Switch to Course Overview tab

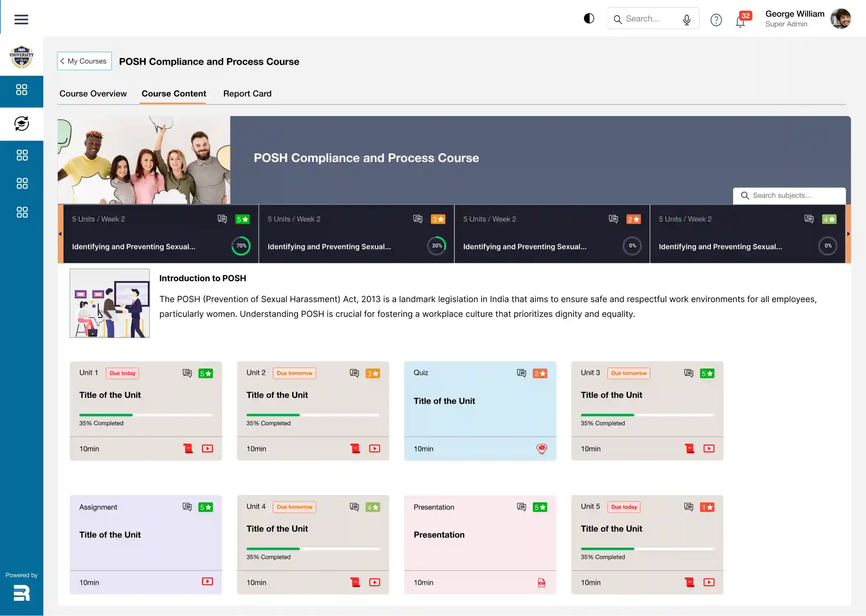tap(93, 93)
